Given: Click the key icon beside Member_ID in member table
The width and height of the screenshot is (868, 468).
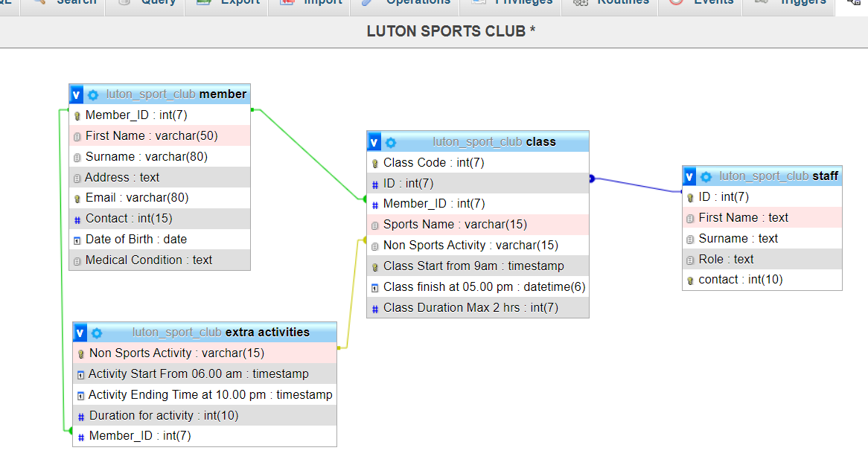Looking at the screenshot, I should click(x=77, y=115).
